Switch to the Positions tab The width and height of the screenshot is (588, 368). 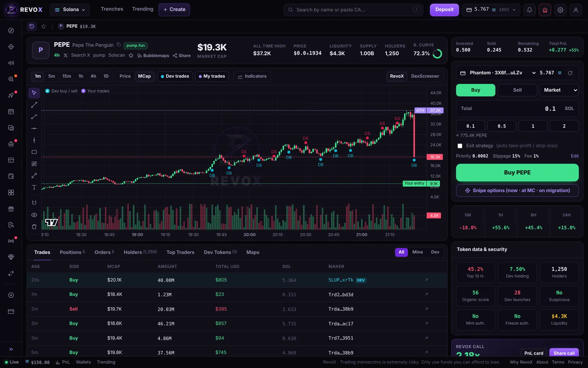tap(72, 252)
